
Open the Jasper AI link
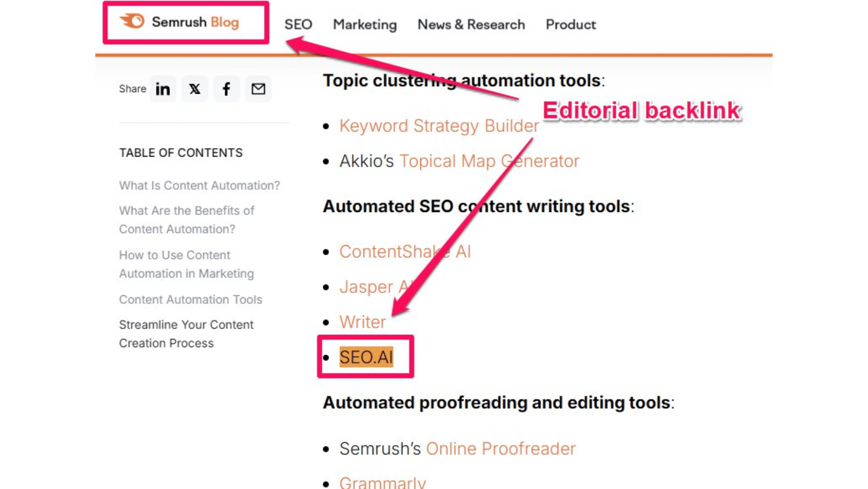click(x=376, y=286)
